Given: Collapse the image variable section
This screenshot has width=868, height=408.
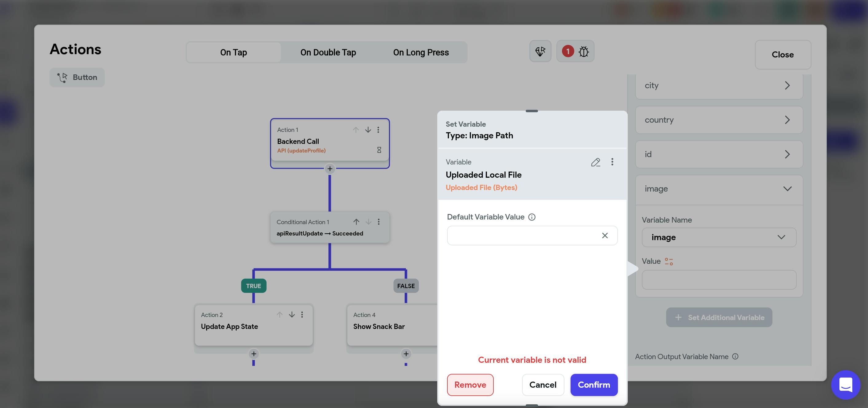Looking at the screenshot, I should (x=719, y=189).
